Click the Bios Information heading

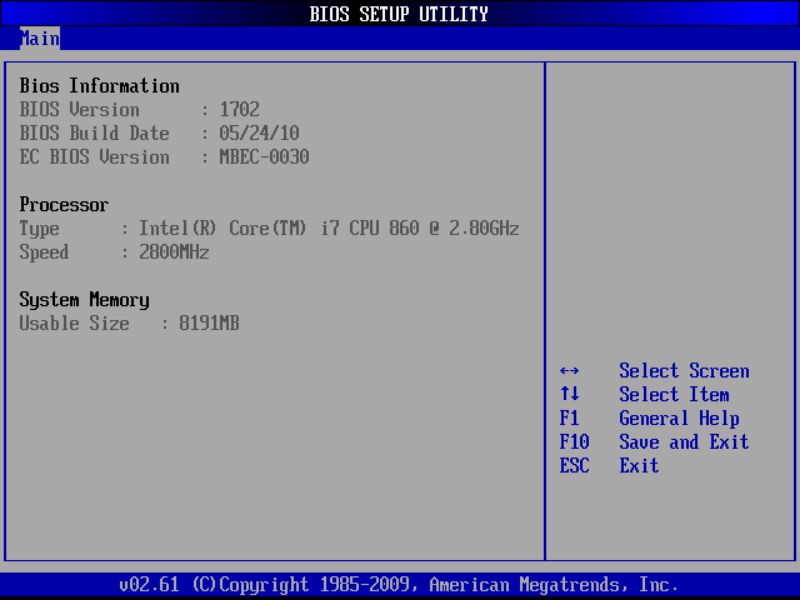point(99,86)
